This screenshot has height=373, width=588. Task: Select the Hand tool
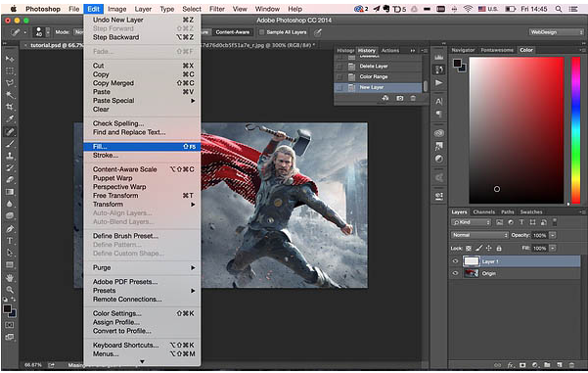[10, 278]
